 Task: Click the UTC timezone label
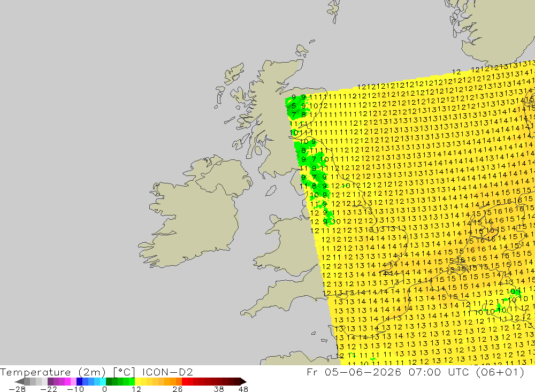(x=458, y=372)
